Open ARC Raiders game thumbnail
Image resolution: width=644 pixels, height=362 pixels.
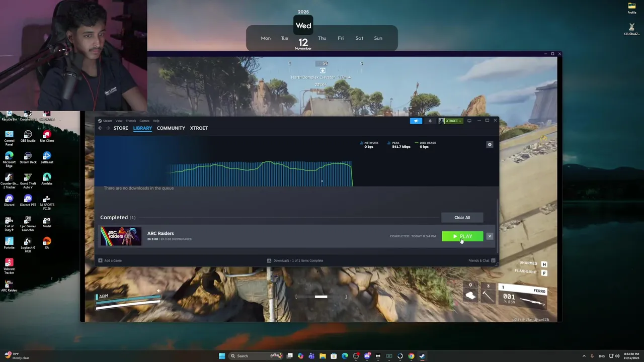click(x=121, y=236)
